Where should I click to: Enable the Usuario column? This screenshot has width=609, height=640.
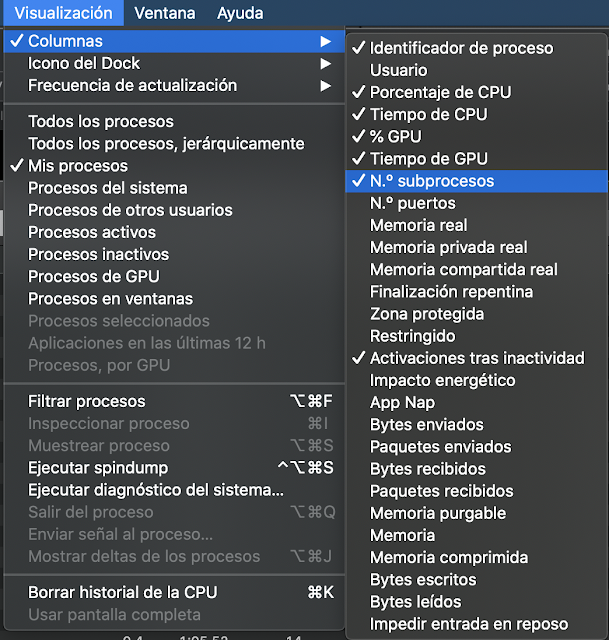click(398, 70)
